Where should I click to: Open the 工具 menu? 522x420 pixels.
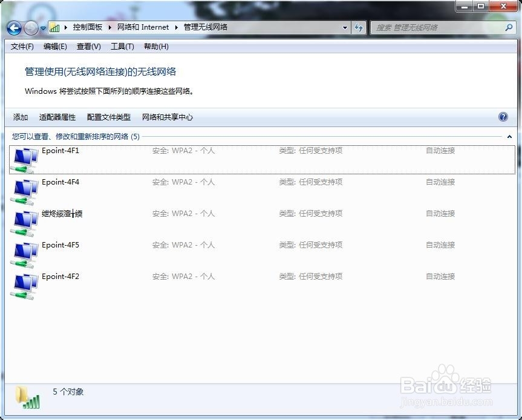coord(122,46)
